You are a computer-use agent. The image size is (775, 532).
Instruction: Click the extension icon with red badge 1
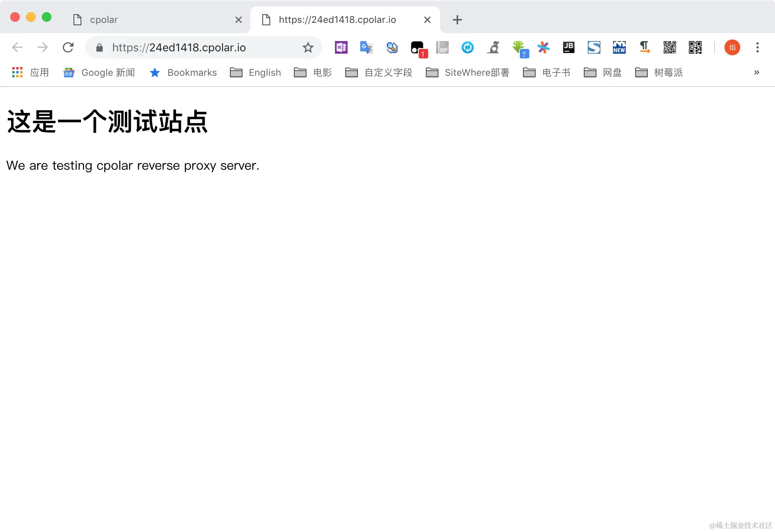tap(418, 48)
